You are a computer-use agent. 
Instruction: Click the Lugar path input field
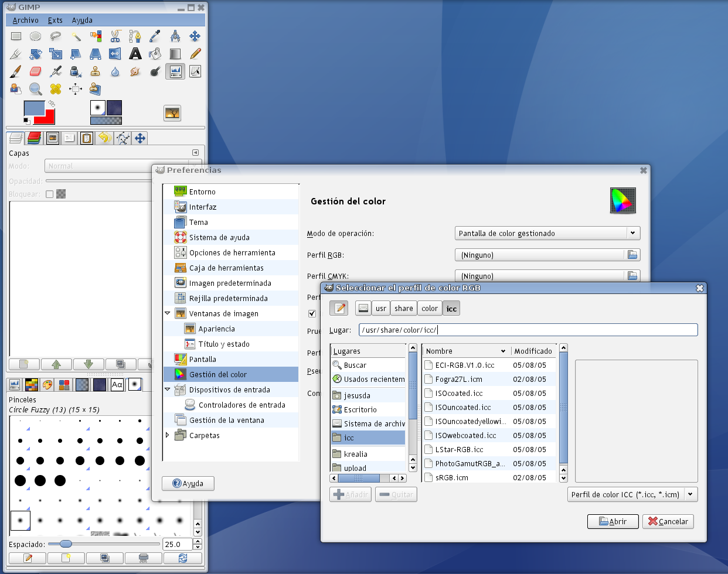[x=528, y=330]
